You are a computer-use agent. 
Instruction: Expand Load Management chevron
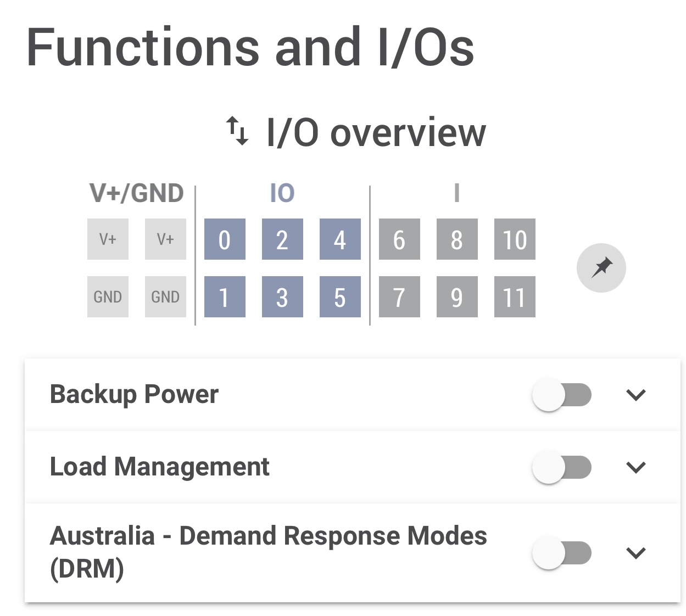point(635,467)
